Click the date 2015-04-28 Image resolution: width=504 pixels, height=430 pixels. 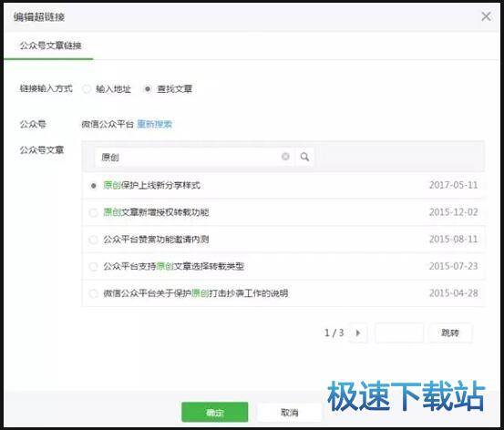coord(454,293)
